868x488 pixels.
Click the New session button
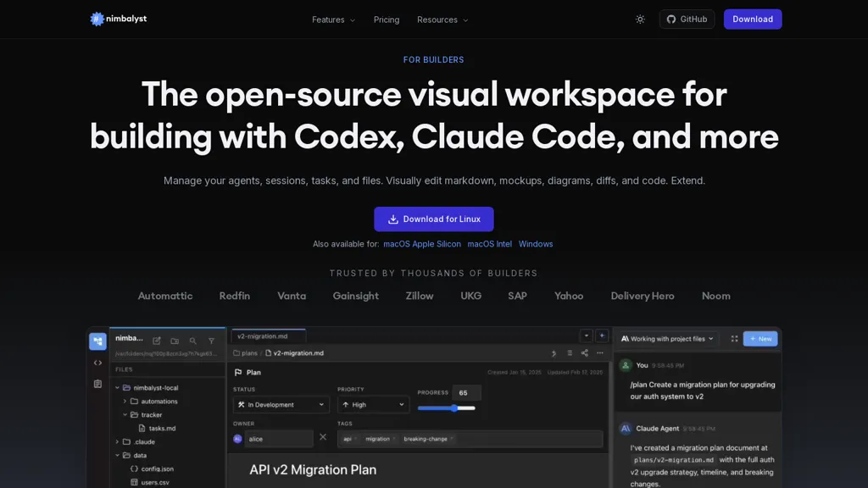pyautogui.click(x=760, y=339)
